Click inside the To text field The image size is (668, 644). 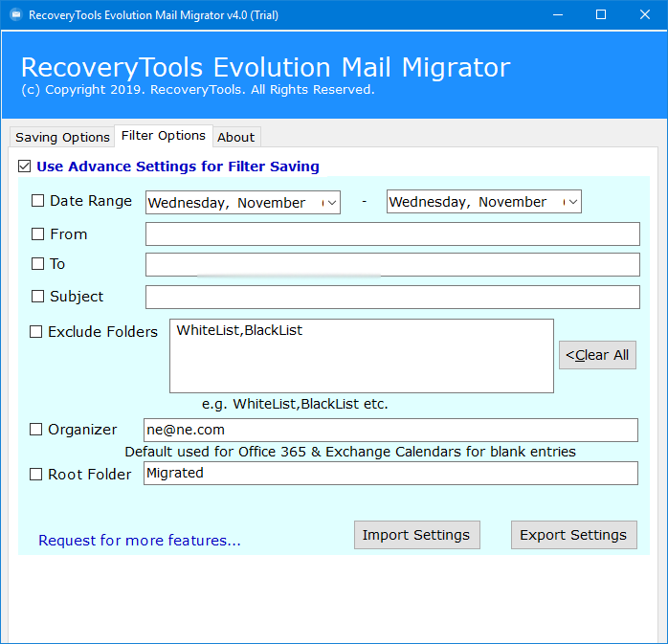392,264
